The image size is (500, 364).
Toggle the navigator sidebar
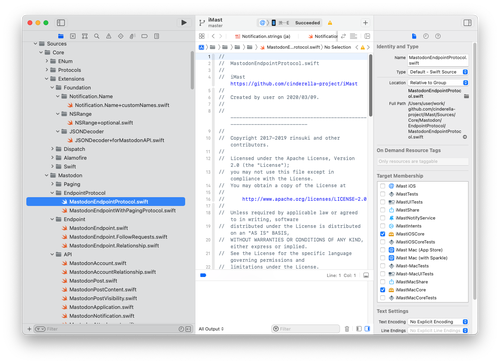tap(61, 23)
